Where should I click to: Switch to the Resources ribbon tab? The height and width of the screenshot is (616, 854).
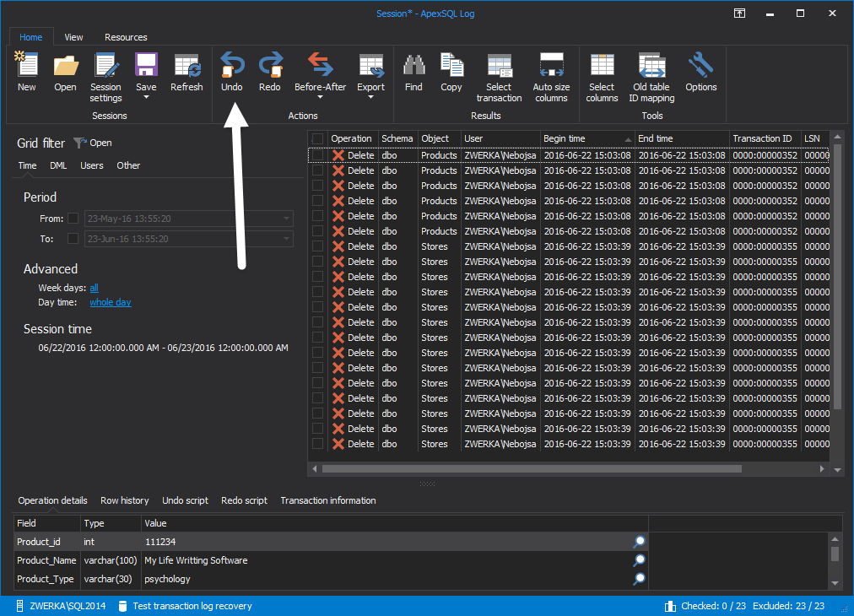click(x=126, y=37)
